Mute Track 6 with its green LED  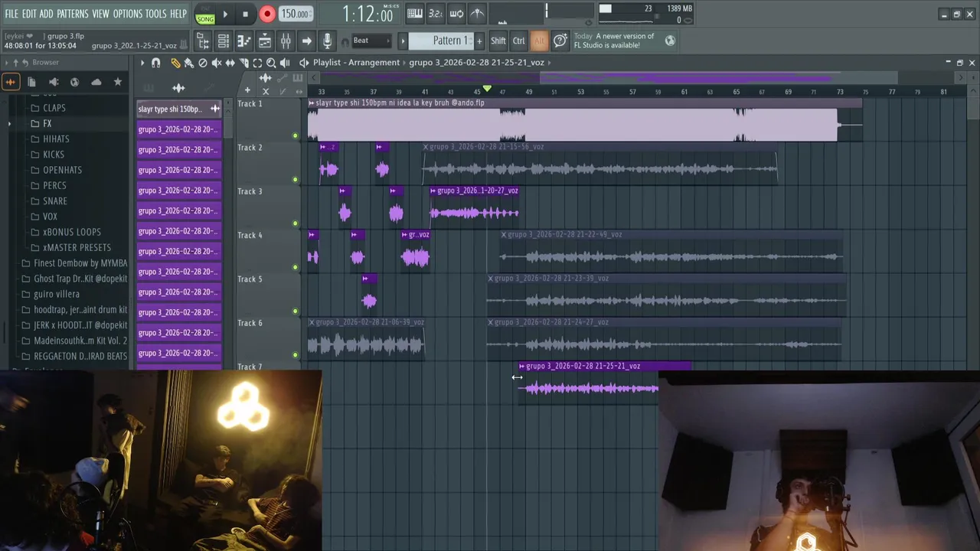coord(295,355)
